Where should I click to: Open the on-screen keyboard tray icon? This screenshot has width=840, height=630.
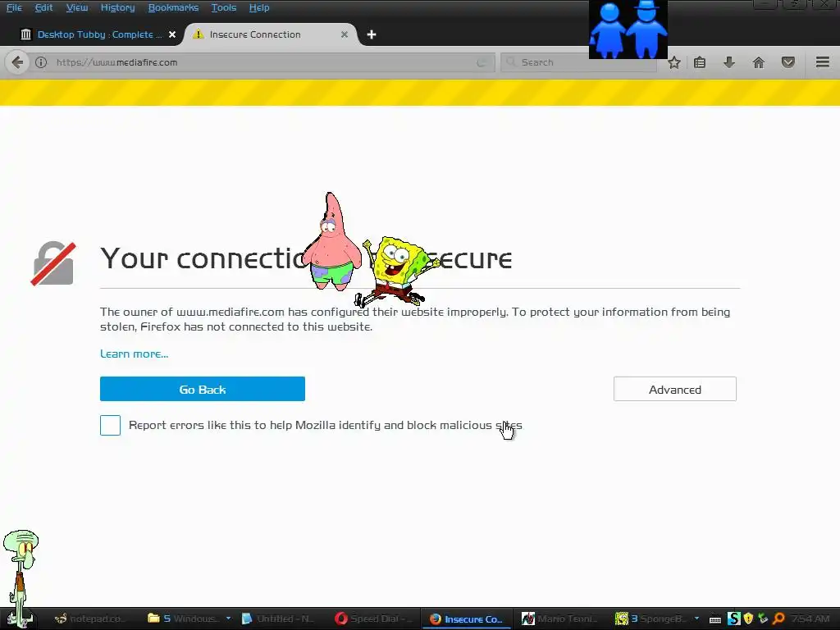(x=715, y=620)
